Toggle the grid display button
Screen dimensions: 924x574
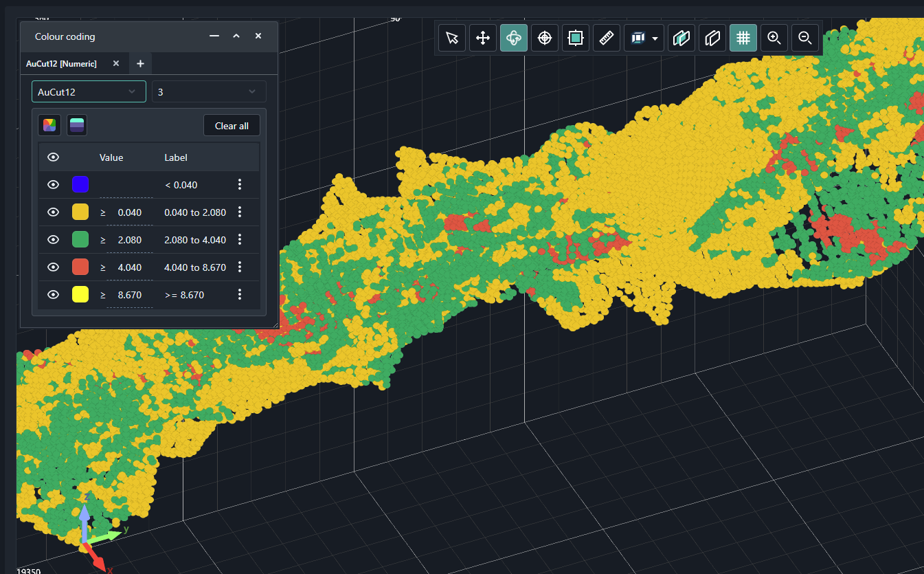743,38
